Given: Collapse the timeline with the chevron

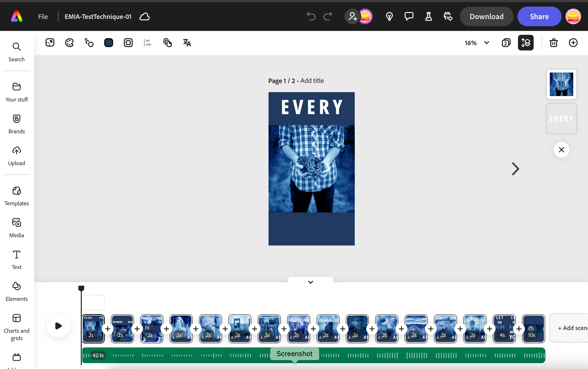Looking at the screenshot, I should coord(310,282).
